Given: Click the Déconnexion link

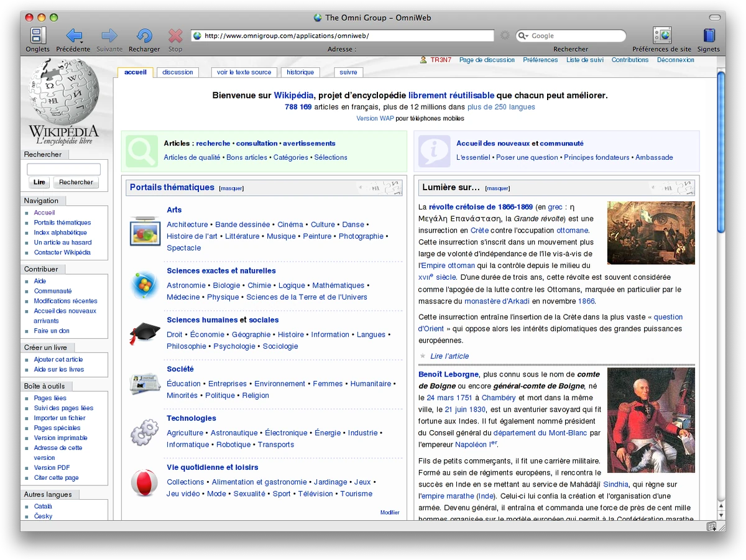Looking at the screenshot, I should (676, 60).
